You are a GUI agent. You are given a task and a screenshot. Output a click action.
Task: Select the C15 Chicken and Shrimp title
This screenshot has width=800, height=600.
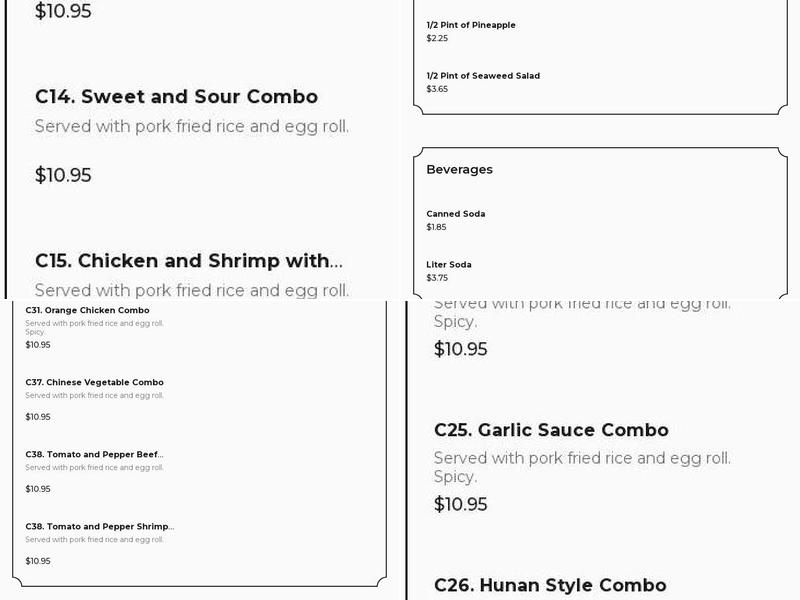coord(188,261)
